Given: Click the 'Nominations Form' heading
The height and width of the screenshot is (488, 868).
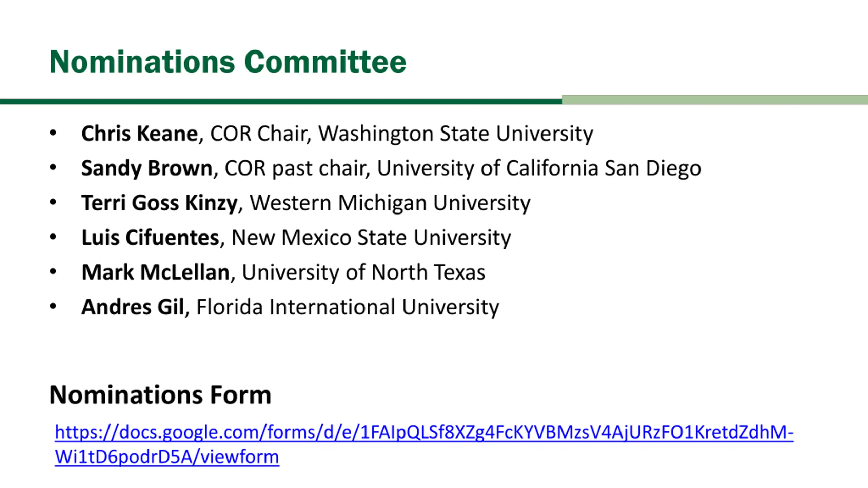Looking at the screenshot, I should (x=160, y=395).
